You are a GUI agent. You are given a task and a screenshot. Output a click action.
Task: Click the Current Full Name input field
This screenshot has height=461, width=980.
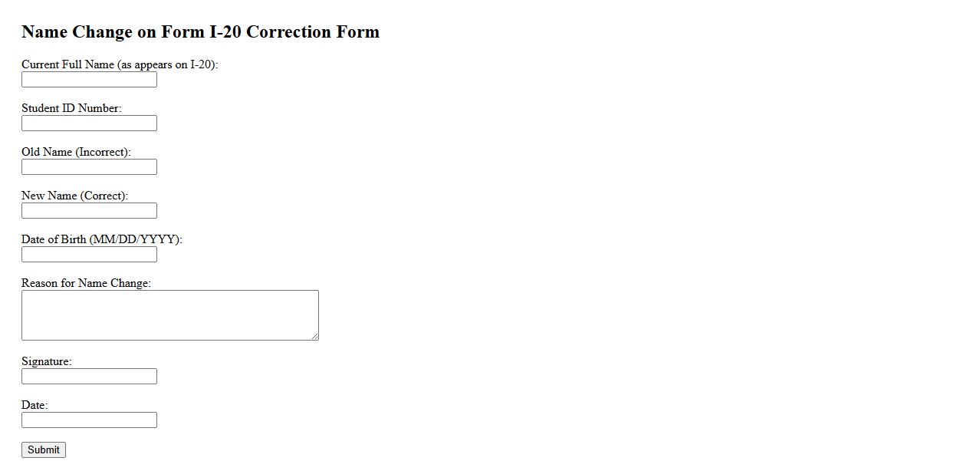tap(89, 80)
